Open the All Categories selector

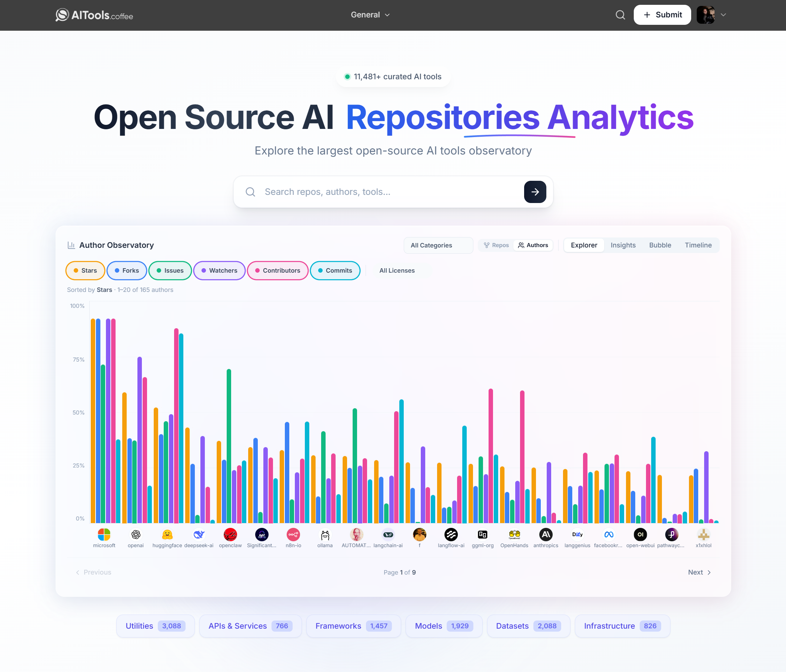(438, 245)
